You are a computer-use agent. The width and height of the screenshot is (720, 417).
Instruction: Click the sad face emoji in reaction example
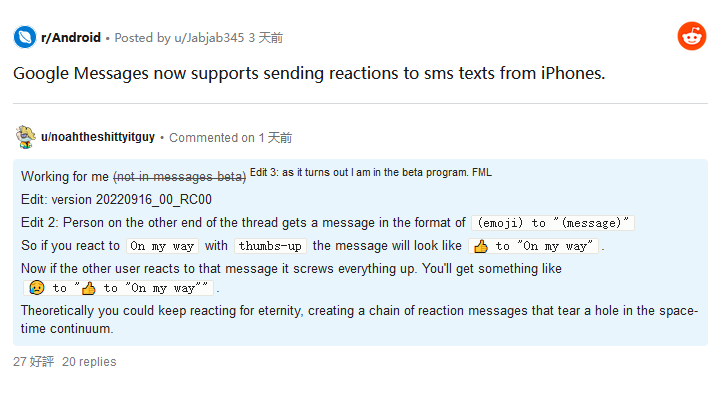coord(36,288)
